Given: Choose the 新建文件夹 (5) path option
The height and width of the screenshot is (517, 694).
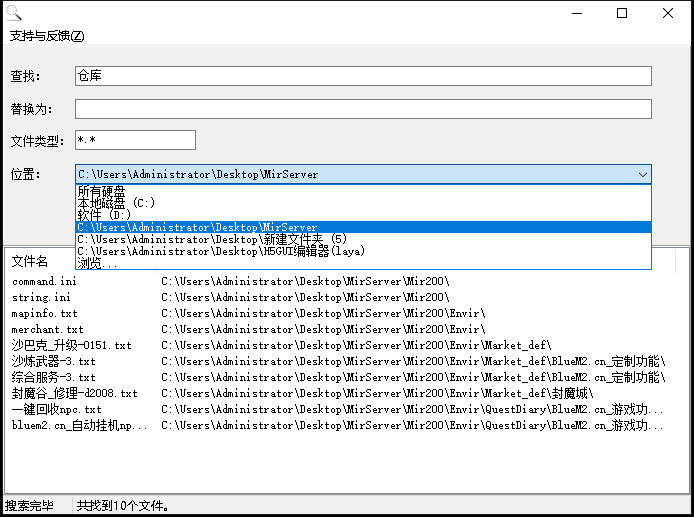Looking at the screenshot, I should click(x=212, y=239).
